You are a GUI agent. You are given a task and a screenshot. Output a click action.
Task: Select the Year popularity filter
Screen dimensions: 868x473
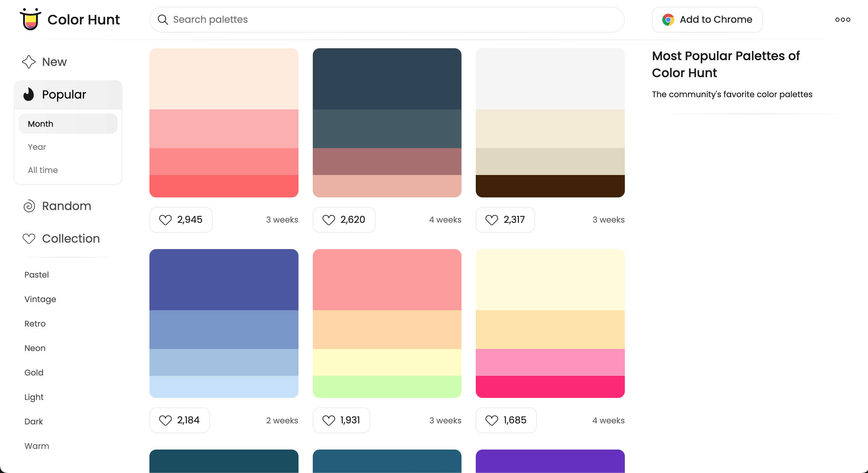[37, 147]
